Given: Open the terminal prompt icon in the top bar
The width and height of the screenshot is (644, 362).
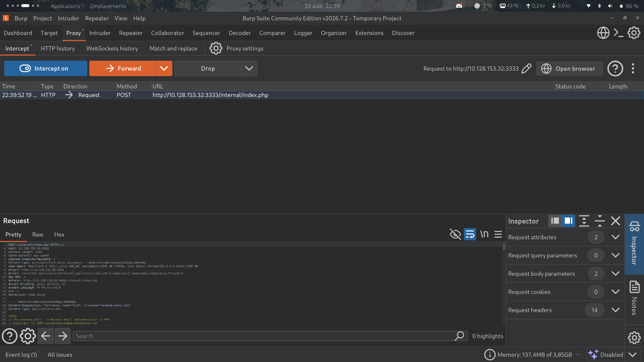Looking at the screenshot, I should click(619, 33).
